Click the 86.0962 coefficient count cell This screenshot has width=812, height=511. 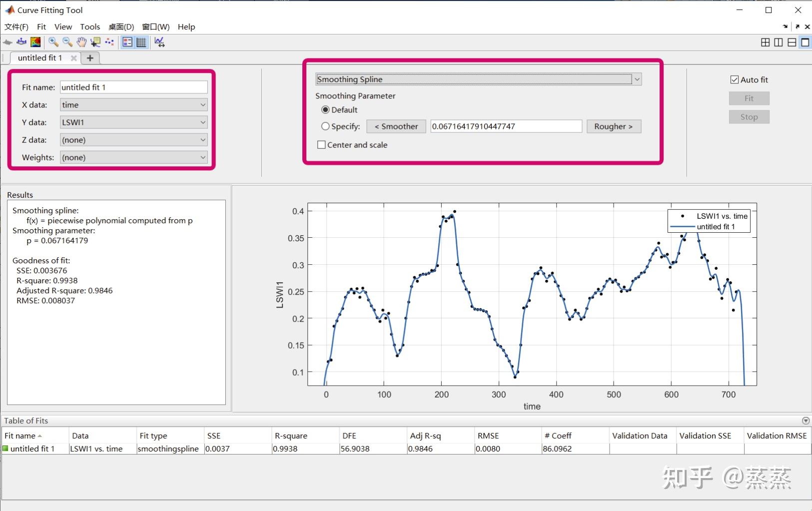point(576,449)
